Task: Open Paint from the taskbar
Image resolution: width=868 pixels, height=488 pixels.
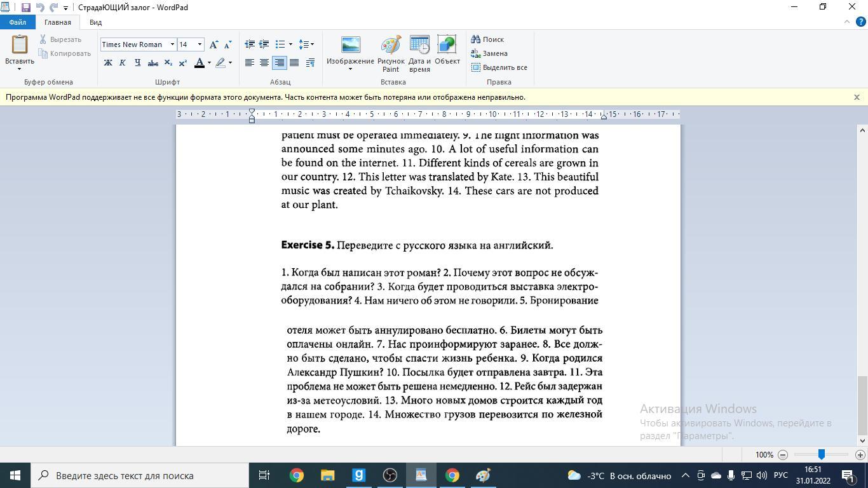Action: pos(483,475)
